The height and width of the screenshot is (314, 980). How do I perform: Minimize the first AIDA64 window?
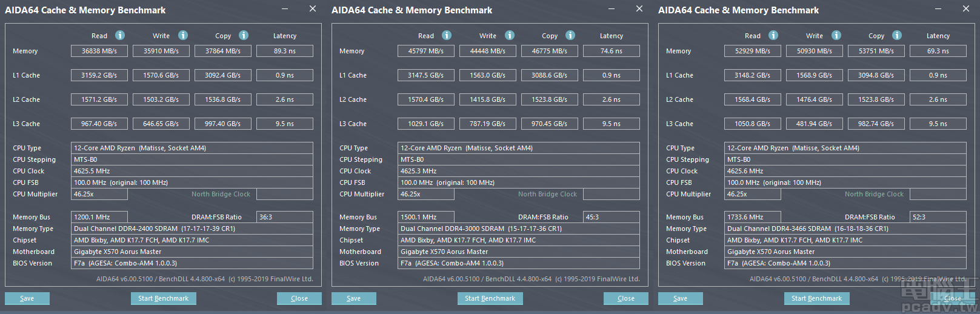(x=285, y=9)
